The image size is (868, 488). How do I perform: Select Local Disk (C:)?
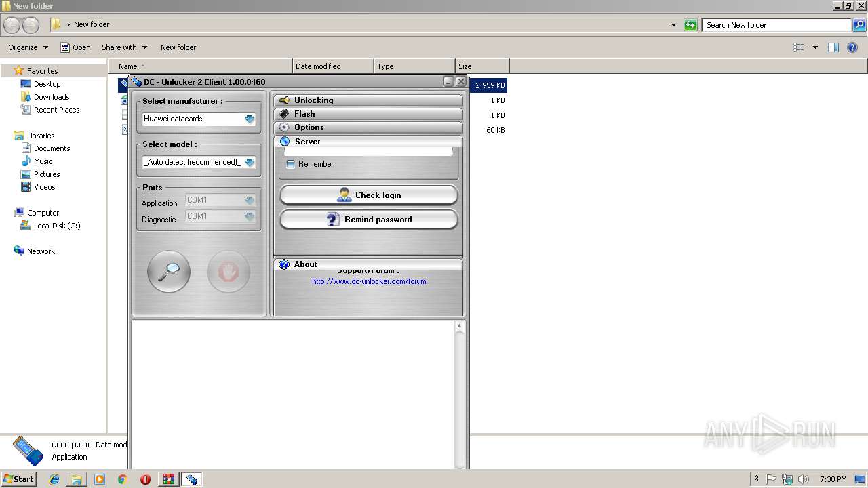coord(57,226)
